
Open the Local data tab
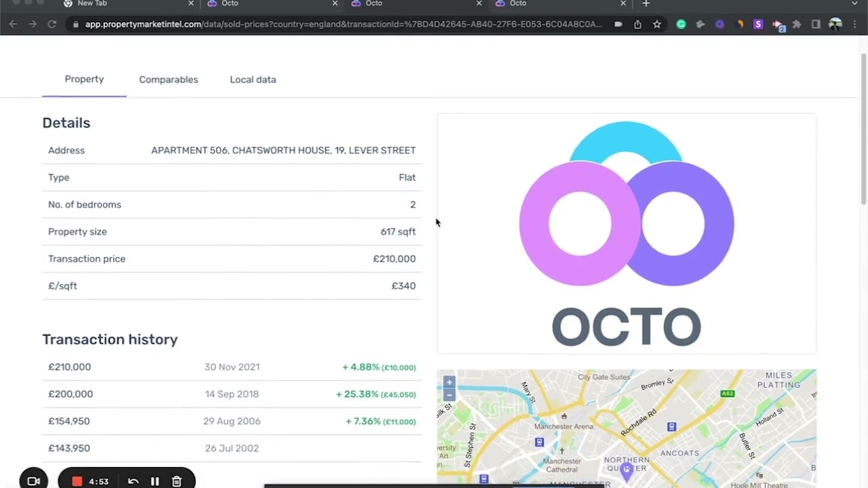pyautogui.click(x=253, y=79)
